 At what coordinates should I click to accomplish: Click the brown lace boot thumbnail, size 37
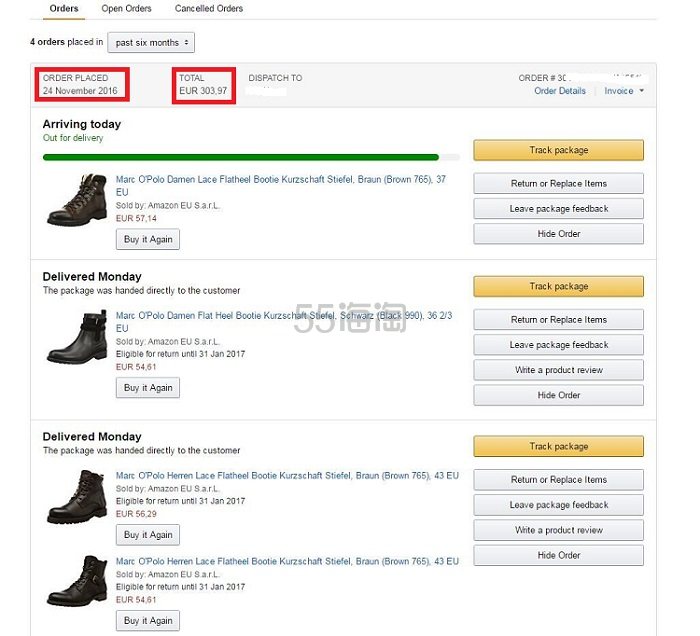coord(77,200)
